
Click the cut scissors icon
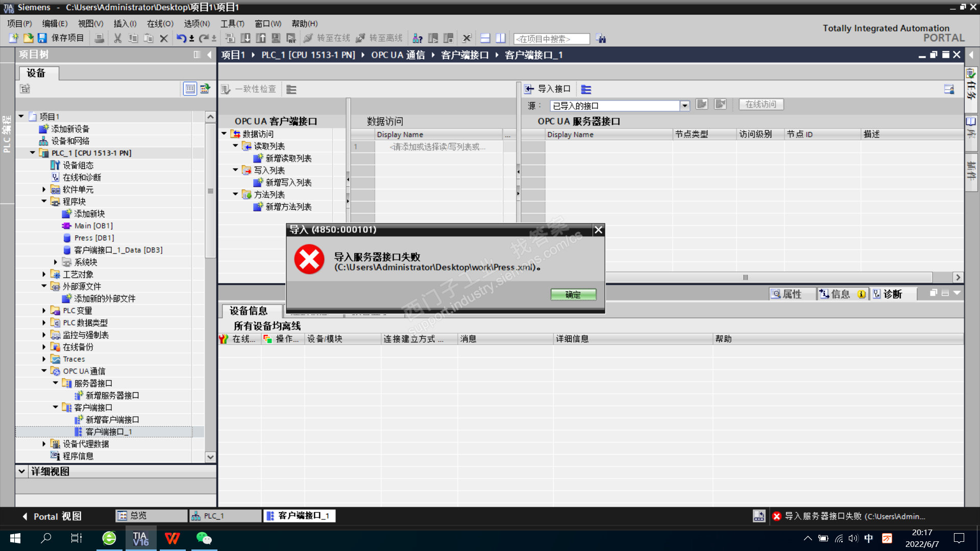pos(117,38)
